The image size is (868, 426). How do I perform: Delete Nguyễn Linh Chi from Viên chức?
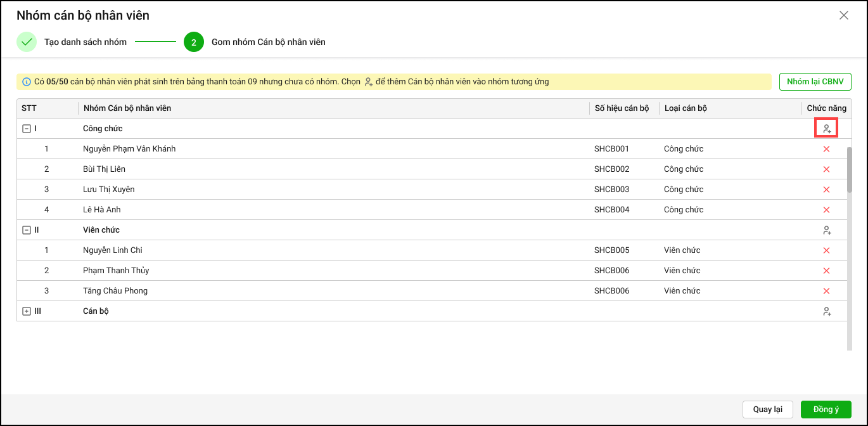(x=826, y=250)
